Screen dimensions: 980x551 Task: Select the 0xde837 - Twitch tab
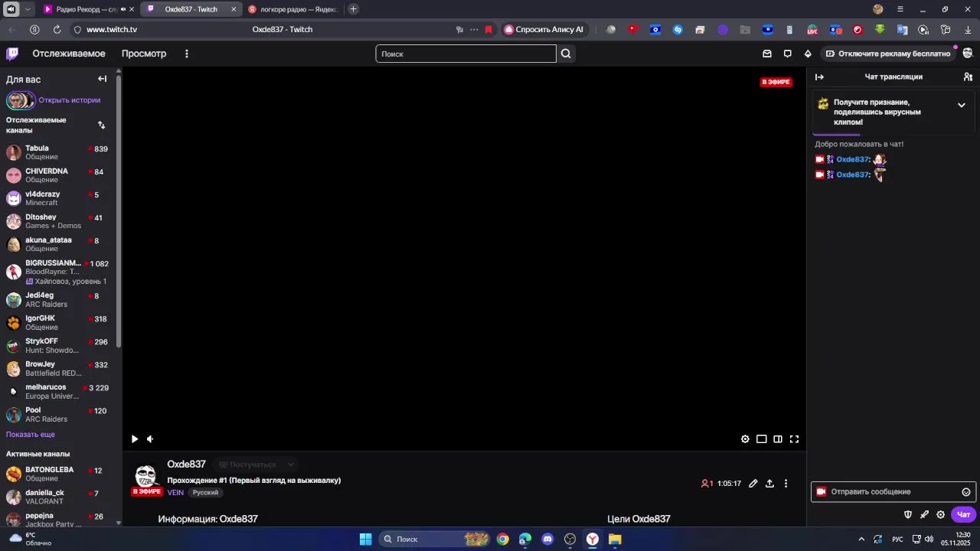tap(191, 9)
